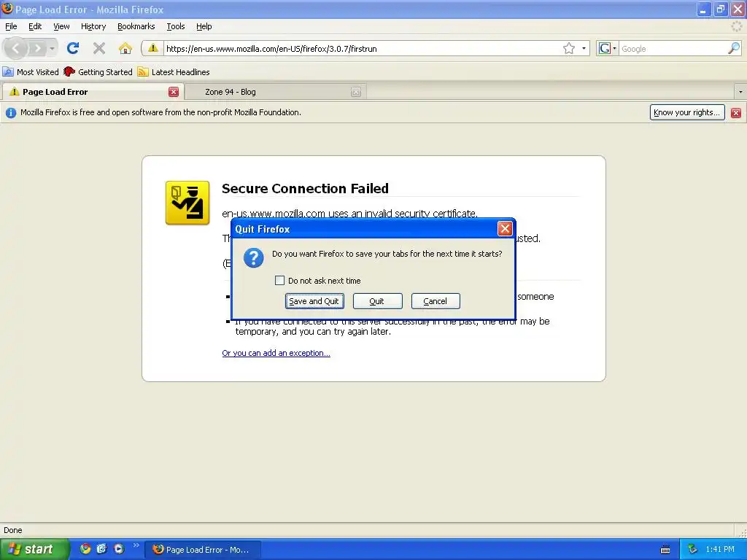Click the Back navigation arrow
The image size is (747, 560).
[16, 48]
